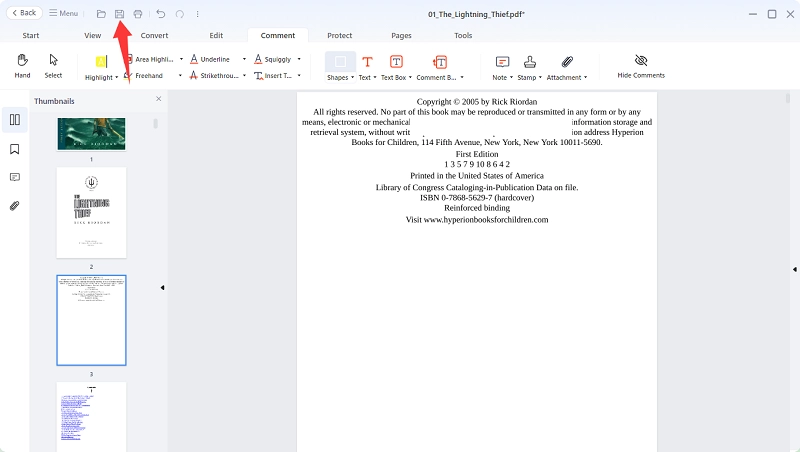Open the Attachments sidebar paperclip icon
Screen dimensions: 800x452
point(15,206)
